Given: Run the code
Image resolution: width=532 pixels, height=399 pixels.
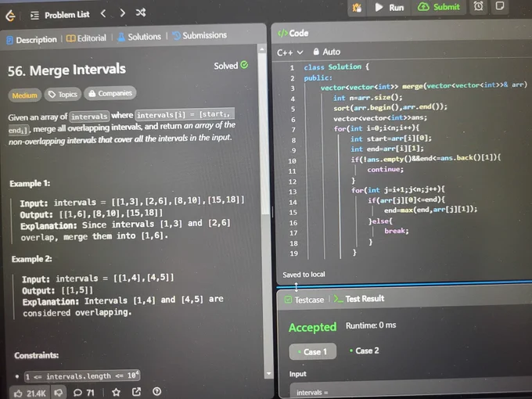Looking at the screenshot, I should [390, 8].
